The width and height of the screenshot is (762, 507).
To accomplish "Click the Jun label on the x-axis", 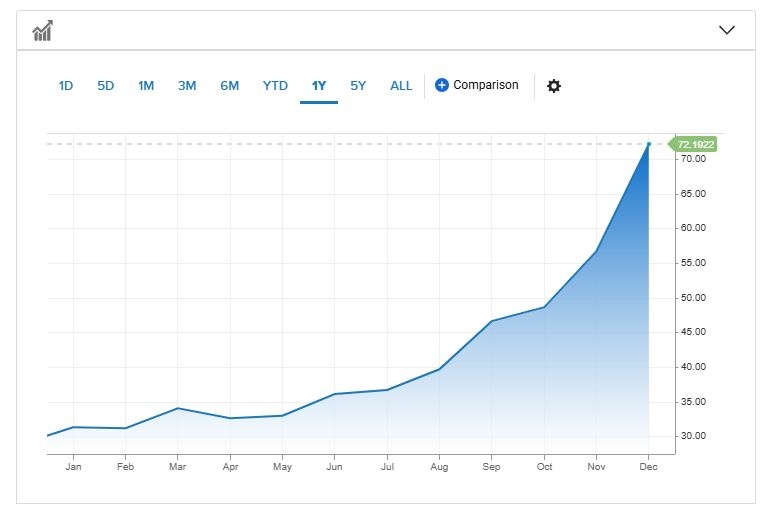I will pos(334,466).
